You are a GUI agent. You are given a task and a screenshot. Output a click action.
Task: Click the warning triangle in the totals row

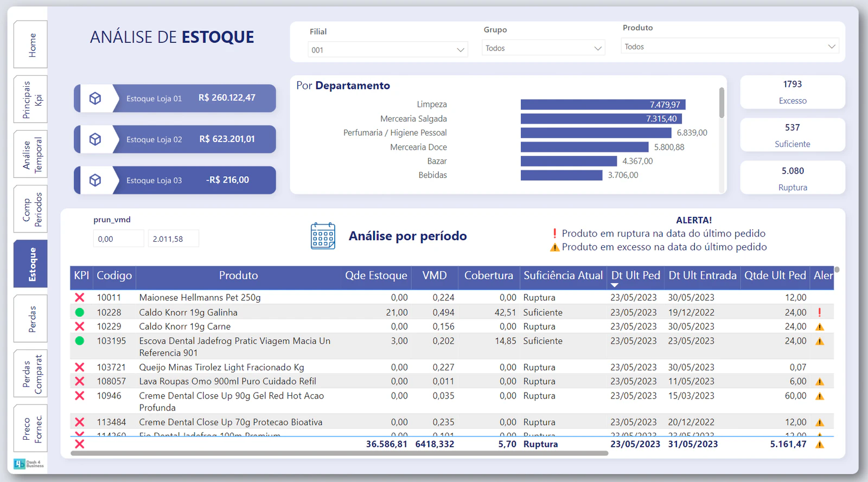(x=820, y=445)
